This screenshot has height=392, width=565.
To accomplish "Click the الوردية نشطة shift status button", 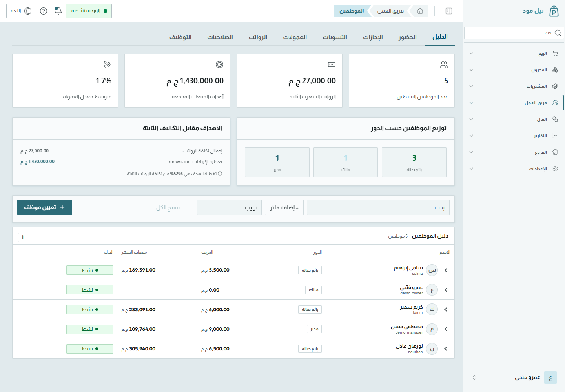I will tap(89, 11).
